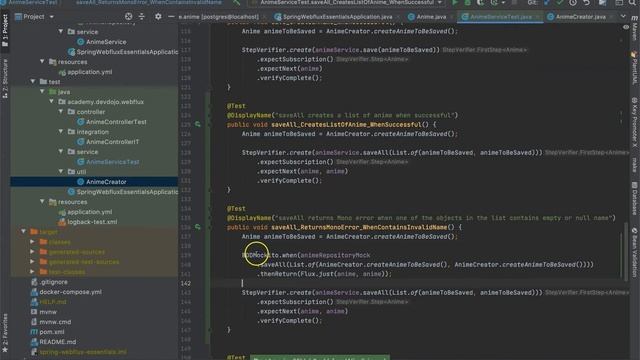Toggle the 1: Project tool window button

(5, 30)
